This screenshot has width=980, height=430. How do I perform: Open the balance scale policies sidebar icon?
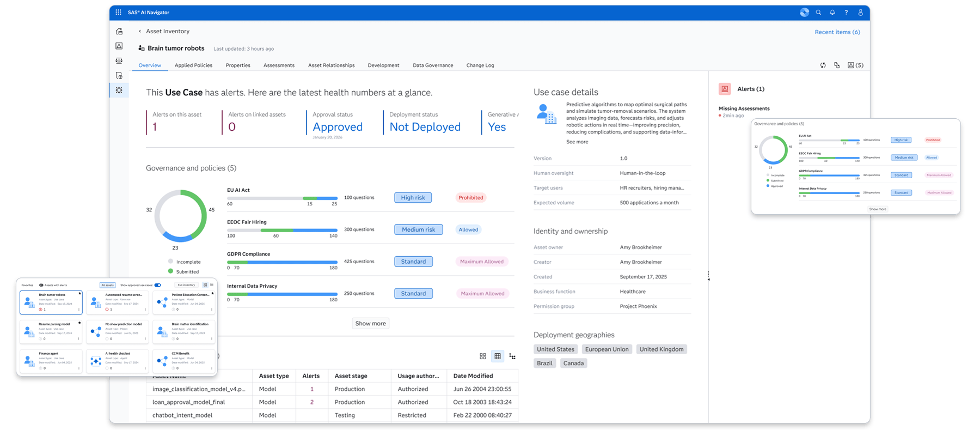pos(119,60)
